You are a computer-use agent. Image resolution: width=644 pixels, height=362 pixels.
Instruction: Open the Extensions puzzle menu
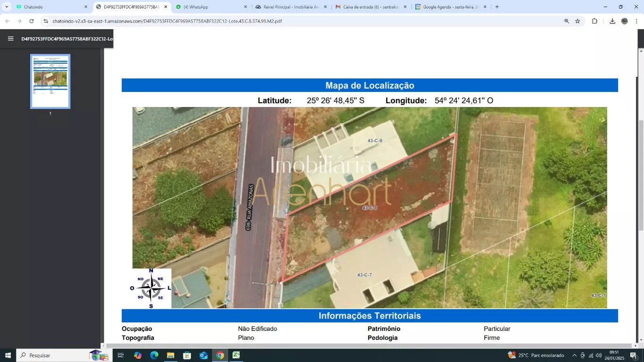[x=594, y=21]
